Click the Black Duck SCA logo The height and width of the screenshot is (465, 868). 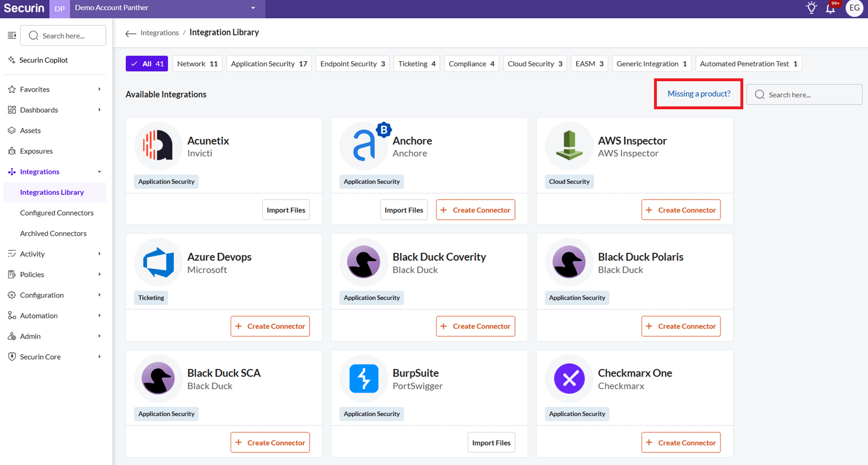pos(158,379)
